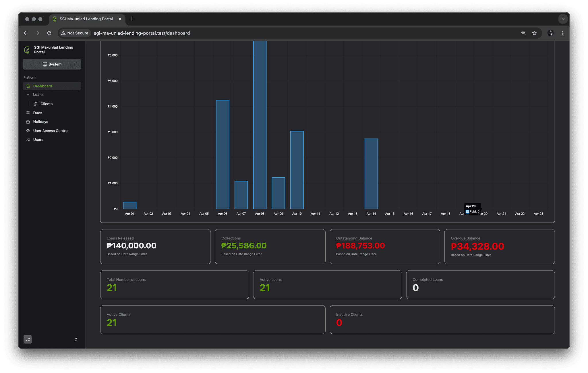Click the Users people icon
Viewport: 588px width, 373px height.
(28, 140)
